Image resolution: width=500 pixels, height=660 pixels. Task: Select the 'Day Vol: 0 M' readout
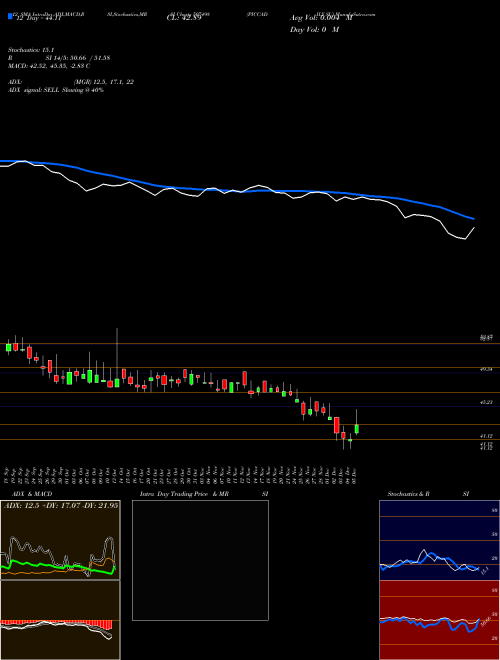(314, 30)
